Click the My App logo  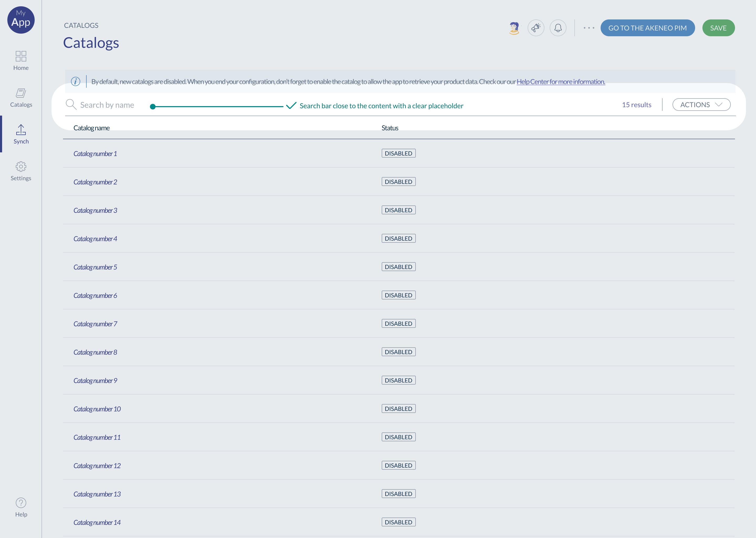pos(21,20)
